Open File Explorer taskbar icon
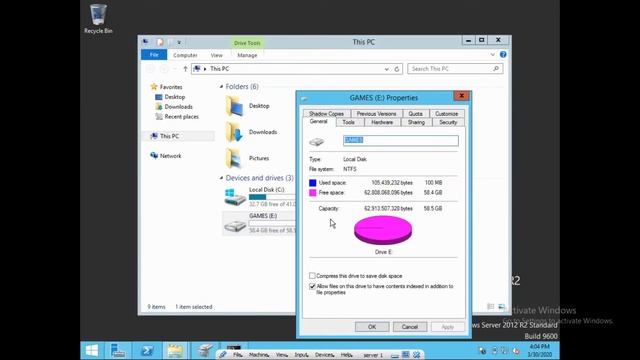The width and height of the screenshot is (640, 360). point(175,350)
